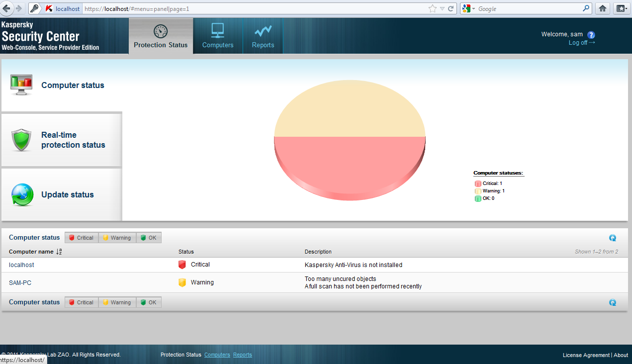Screen dimensions: 632x364
Task: Toggle the OK status filter
Action: click(148, 237)
